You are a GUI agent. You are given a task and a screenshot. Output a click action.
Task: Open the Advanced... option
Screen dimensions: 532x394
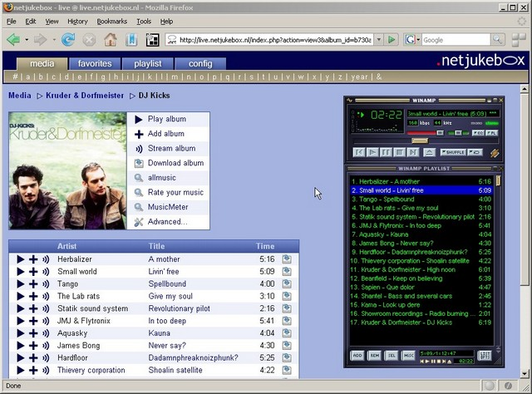[168, 222]
